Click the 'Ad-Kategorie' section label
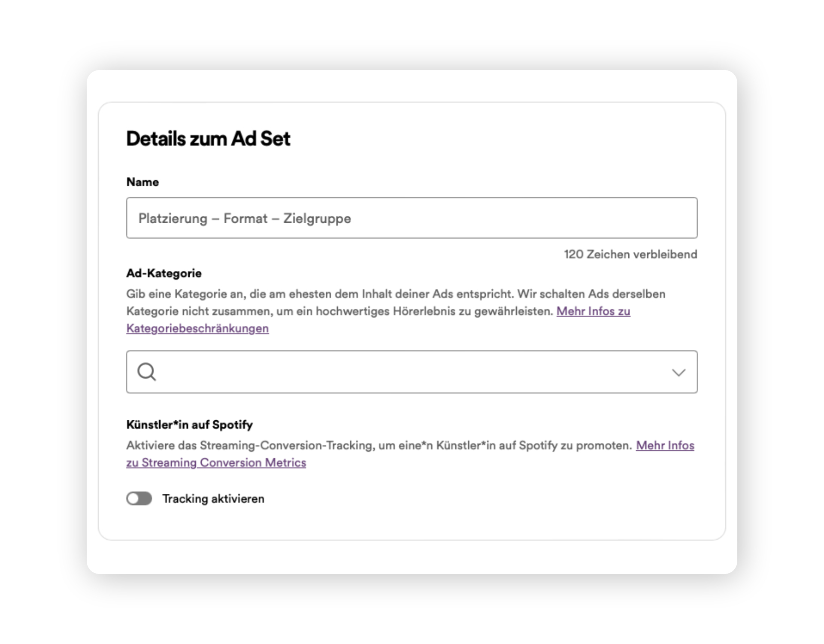Screen dimensions: 824x644 [164, 273]
